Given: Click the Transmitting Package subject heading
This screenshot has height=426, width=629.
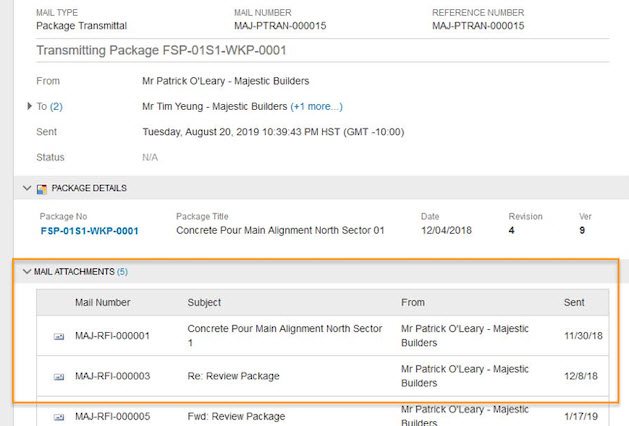Looking at the screenshot, I should [x=161, y=51].
